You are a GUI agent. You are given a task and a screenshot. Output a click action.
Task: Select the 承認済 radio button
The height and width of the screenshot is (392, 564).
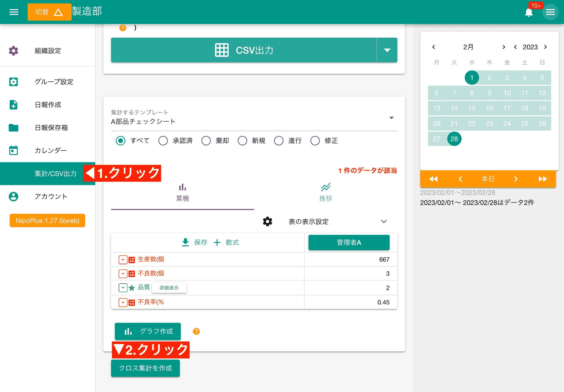coord(163,140)
